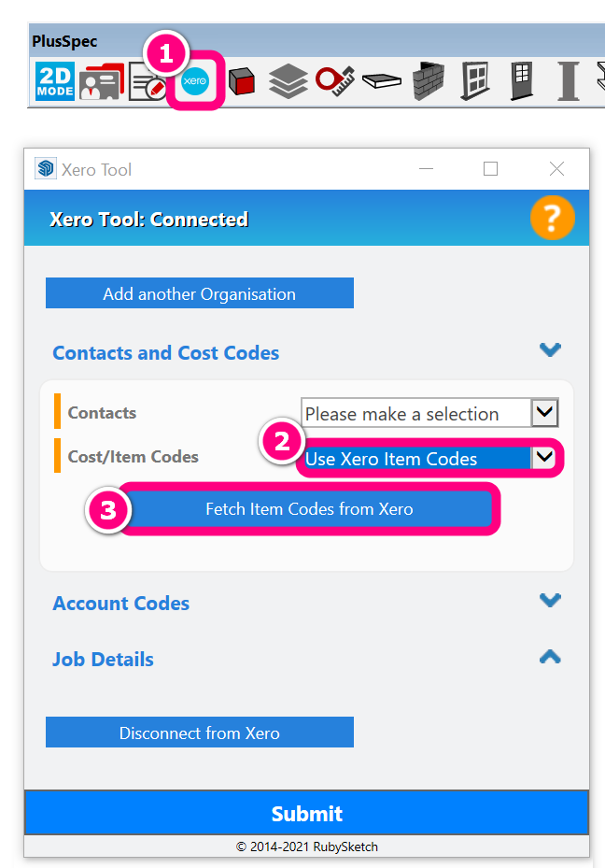Select the brick wall tool
Image resolution: width=605 pixels, height=868 pixels.
point(429,82)
